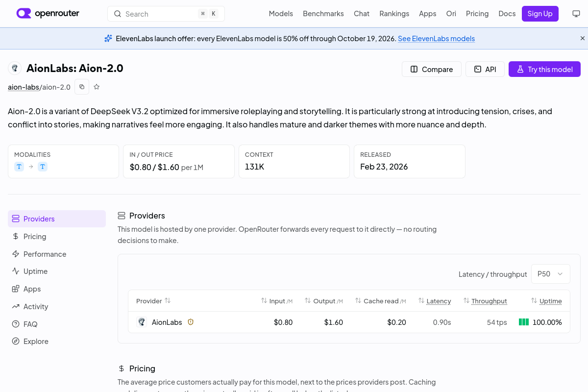Follow the See ElevenLabs models link
Screen dimensions: 588x392
tap(436, 38)
